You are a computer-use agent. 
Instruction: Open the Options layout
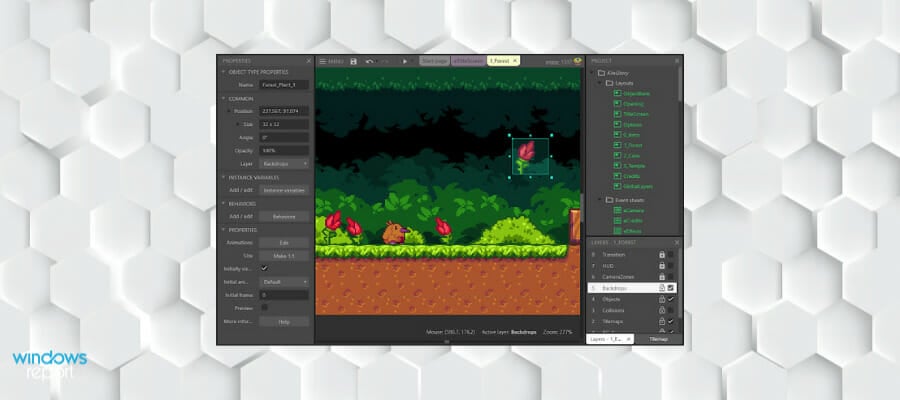[628, 125]
